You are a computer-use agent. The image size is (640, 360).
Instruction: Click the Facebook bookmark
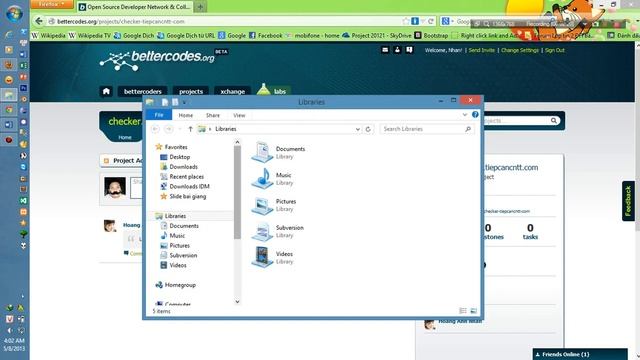[x=265, y=36]
